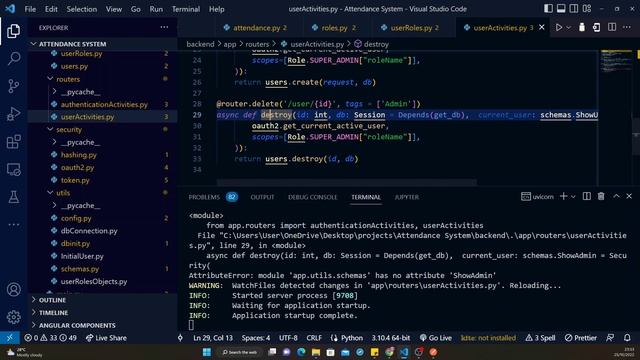Open oauth2.py file in explorer

point(77,167)
